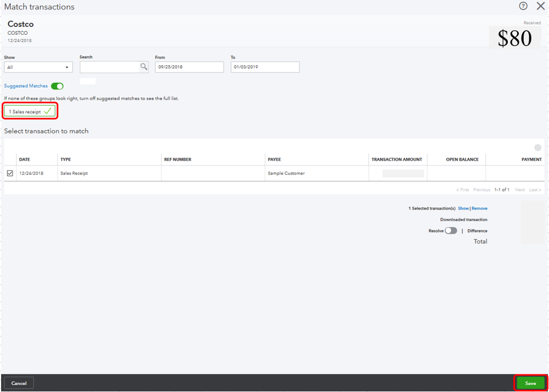Sort by OPEN BALANCE column header
This screenshot has height=392, width=549.
click(462, 159)
